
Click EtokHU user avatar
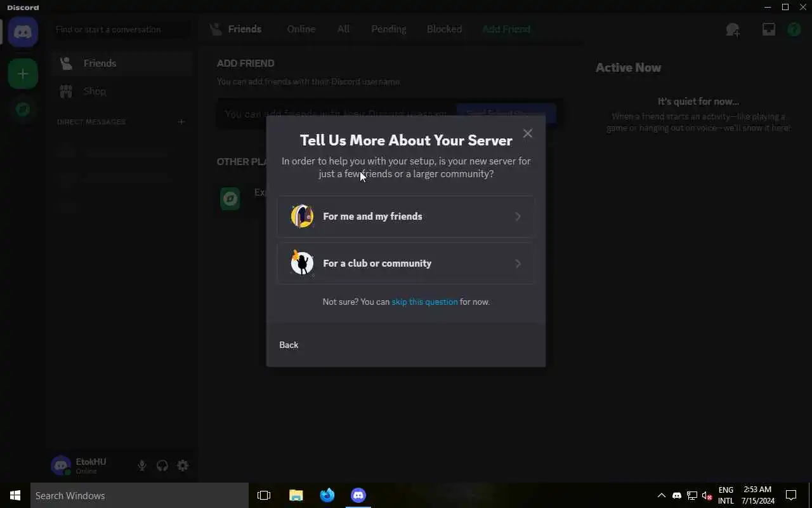pos(61,465)
